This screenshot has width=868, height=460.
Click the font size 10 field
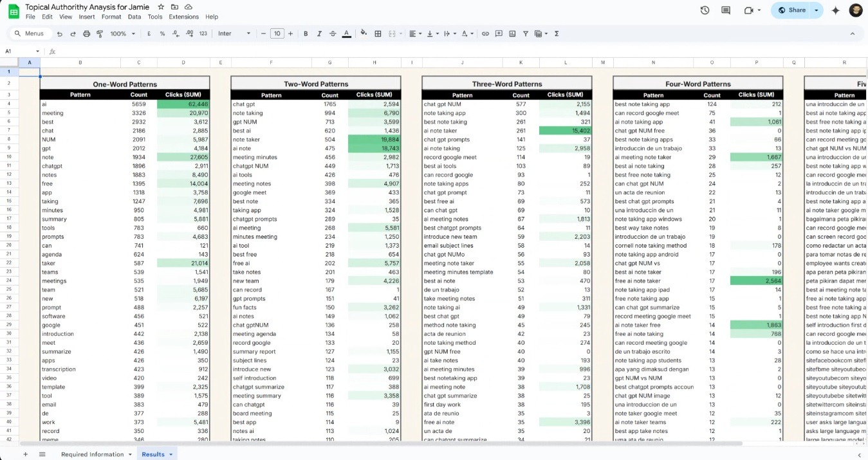[x=277, y=33]
